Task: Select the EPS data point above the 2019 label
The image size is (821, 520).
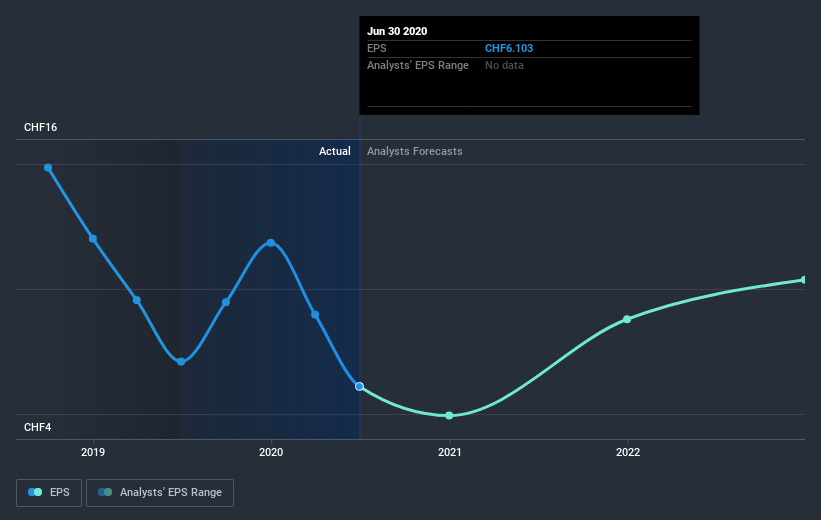Action: click(93, 239)
